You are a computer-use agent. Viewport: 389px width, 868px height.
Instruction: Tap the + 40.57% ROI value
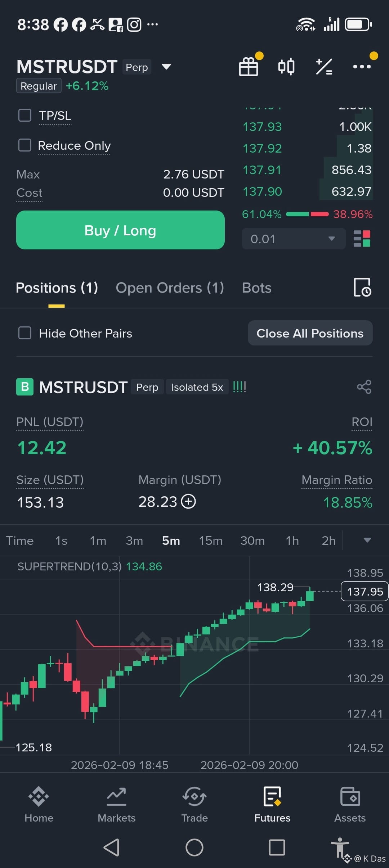coord(332,448)
